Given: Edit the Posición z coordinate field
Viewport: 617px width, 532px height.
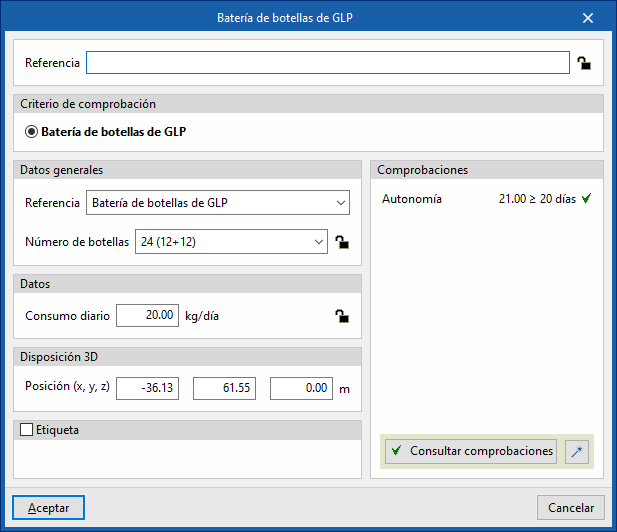Looking at the screenshot, I should point(301,387).
